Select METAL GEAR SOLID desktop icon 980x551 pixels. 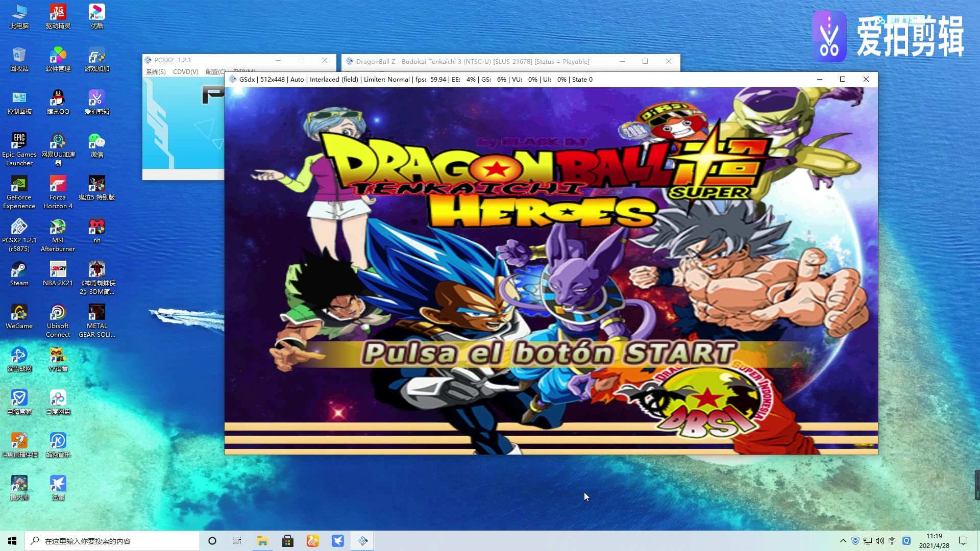[97, 320]
